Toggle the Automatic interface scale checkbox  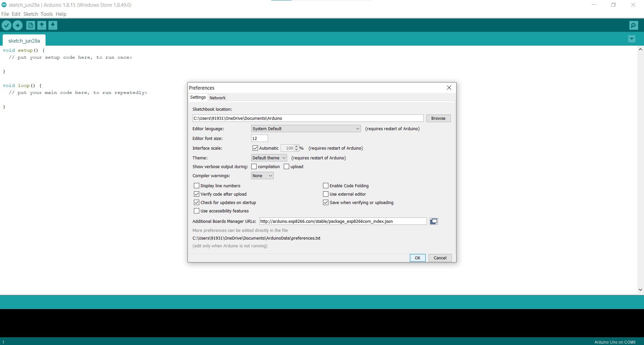coord(255,148)
